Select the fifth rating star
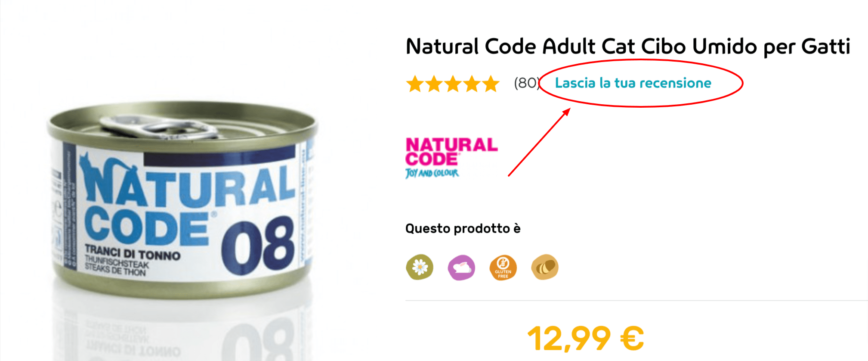The width and height of the screenshot is (868, 361). (491, 84)
